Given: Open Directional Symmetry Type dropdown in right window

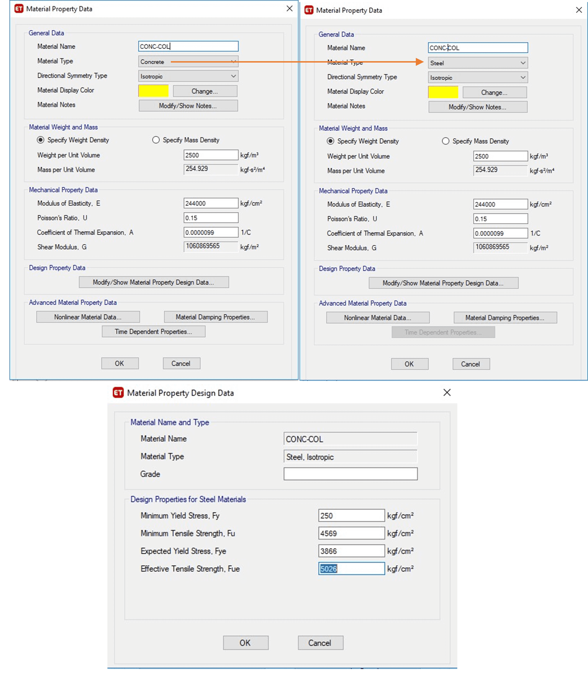Looking at the screenshot, I should click(x=478, y=78).
